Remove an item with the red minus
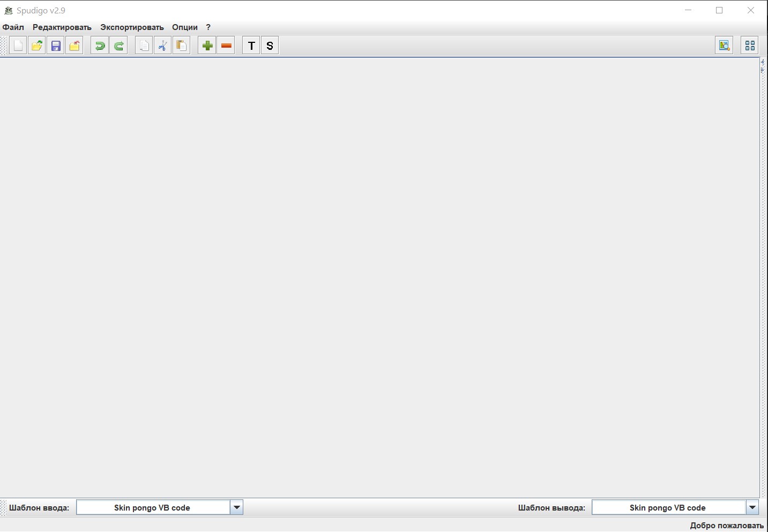The image size is (768, 532). tap(226, 46)
